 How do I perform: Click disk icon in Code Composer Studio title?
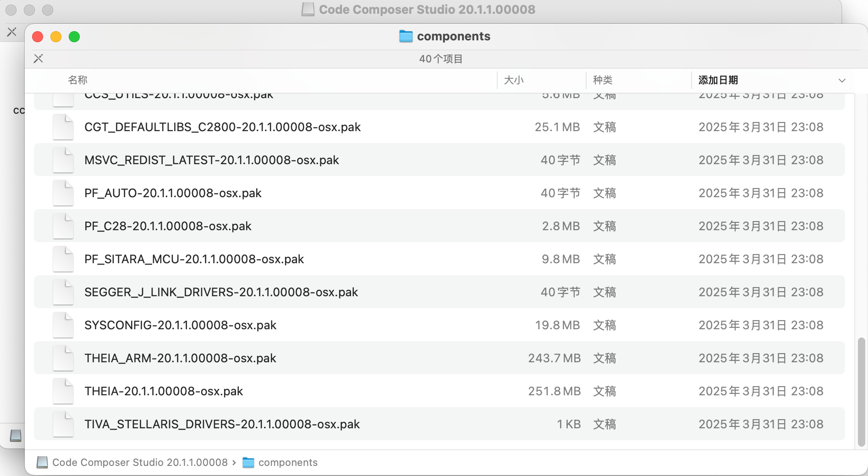(x=308, y=10)
